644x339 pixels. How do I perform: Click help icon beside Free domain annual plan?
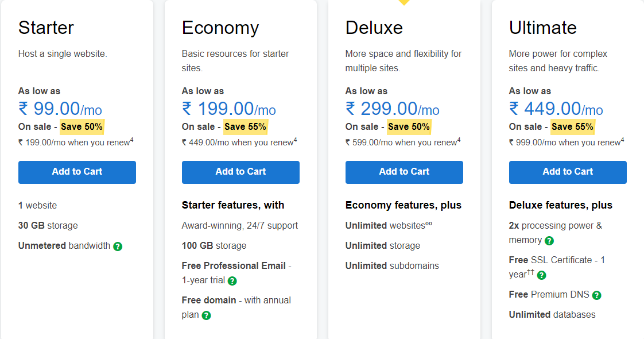(x=206, y=315)
